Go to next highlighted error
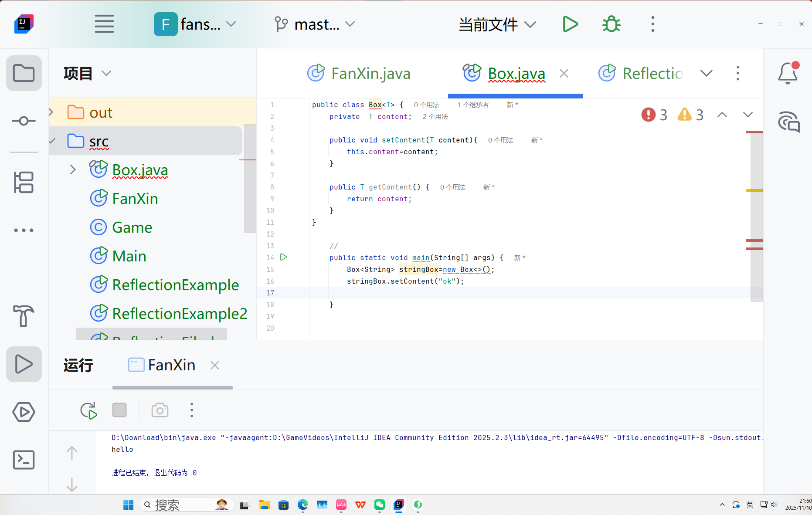The width and height of the screenshot is (812, 515). (x=748, y=115)
